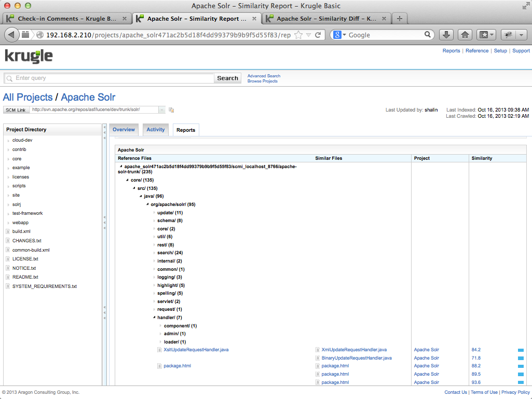The width and height of the screenshot is (532, 399).
Task: Click the file icon beside BinaryUpdateRequestHandler.java
Action: coord(318,358)
